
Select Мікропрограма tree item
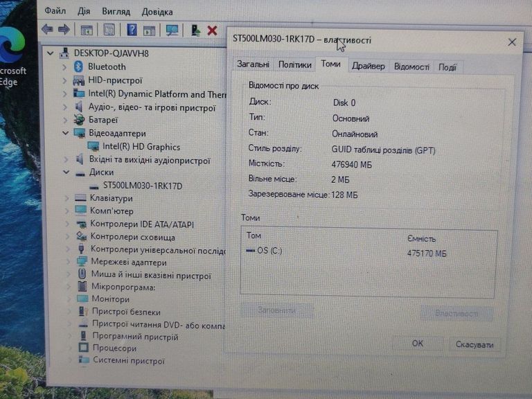click(x=123, y=287)
